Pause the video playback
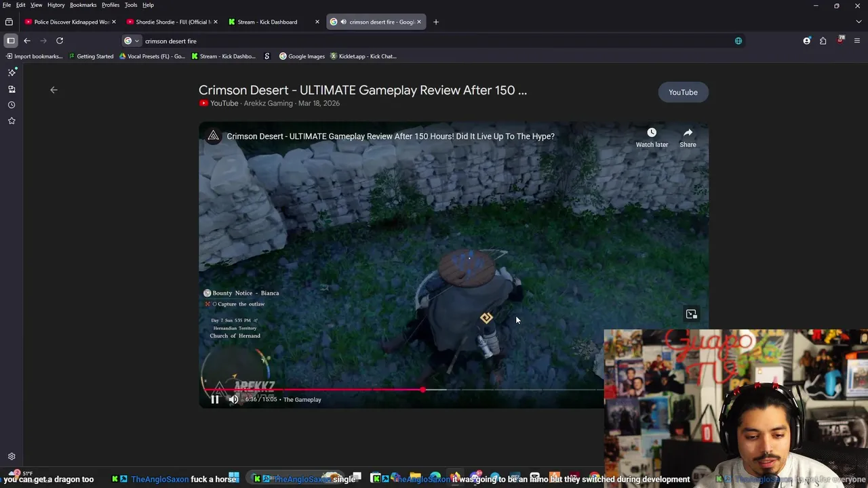Viewport: 868px width, 488px height. [x=214, y=399]
